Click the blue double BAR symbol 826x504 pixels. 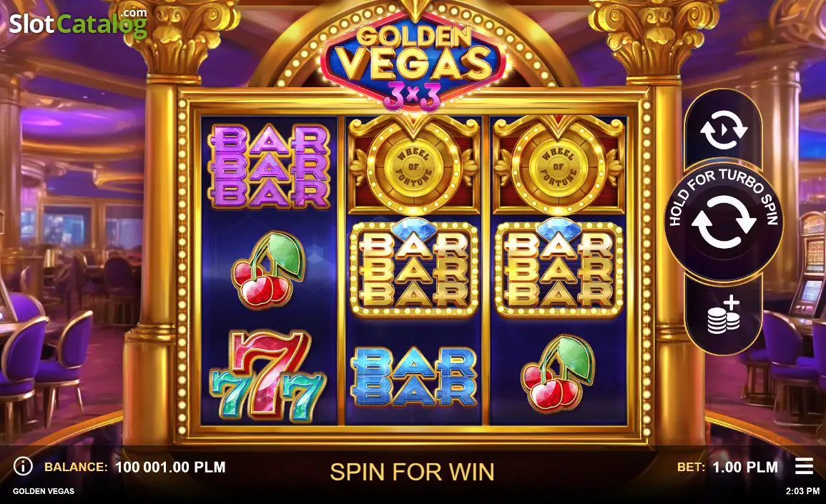tap(415, 377)
